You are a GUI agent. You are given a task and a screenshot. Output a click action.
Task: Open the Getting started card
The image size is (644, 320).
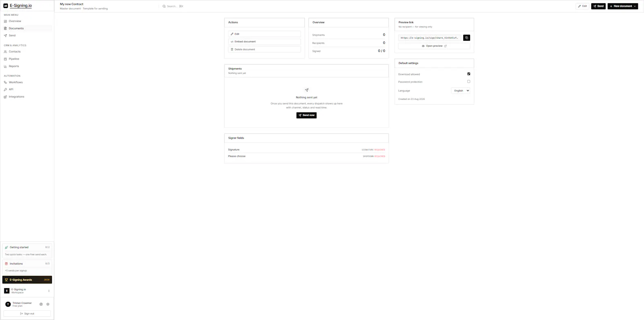27,251
